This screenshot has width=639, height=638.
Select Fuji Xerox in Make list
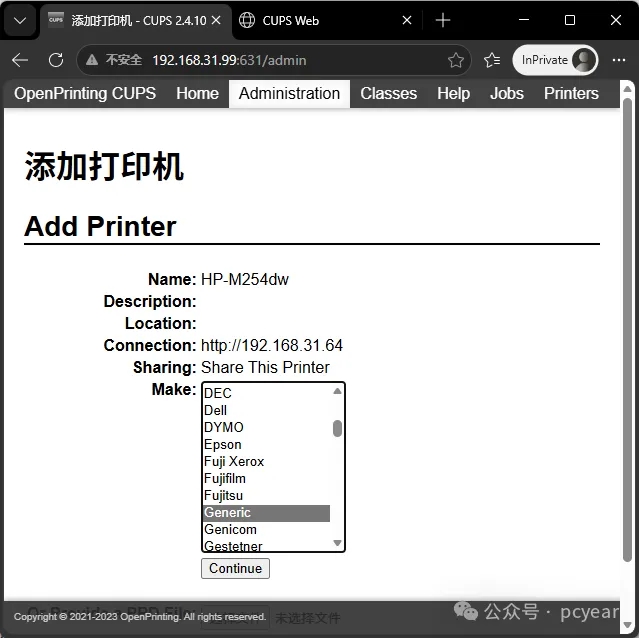267,462
